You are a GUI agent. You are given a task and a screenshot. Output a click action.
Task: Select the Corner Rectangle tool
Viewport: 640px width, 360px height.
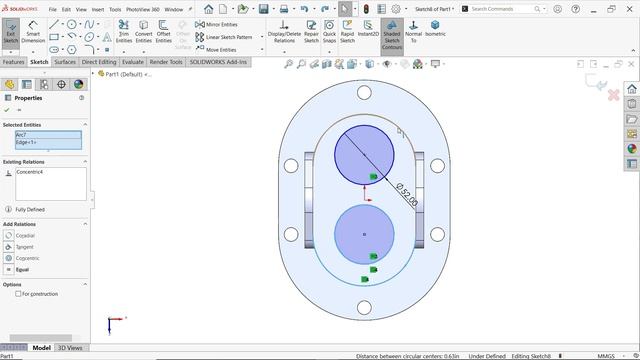[x=54, y=37]
